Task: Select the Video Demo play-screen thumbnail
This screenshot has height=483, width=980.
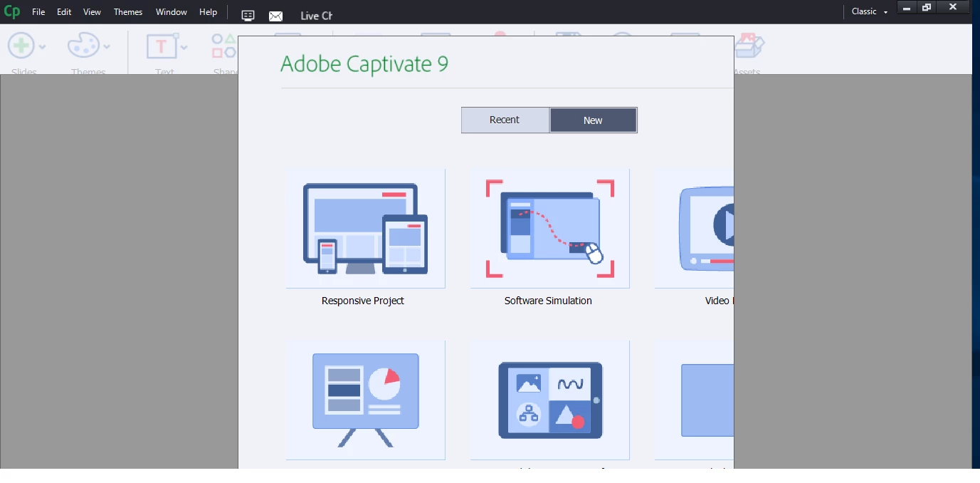Action: tap(694, 229)
